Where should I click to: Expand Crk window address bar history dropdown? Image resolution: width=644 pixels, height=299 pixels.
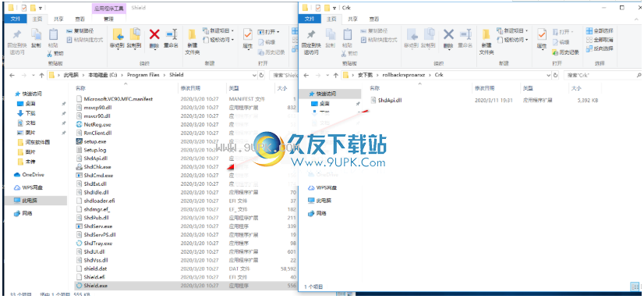(548, 76)
